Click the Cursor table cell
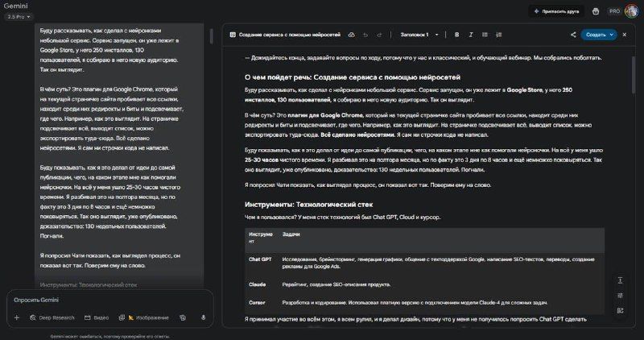 [257, 303]
